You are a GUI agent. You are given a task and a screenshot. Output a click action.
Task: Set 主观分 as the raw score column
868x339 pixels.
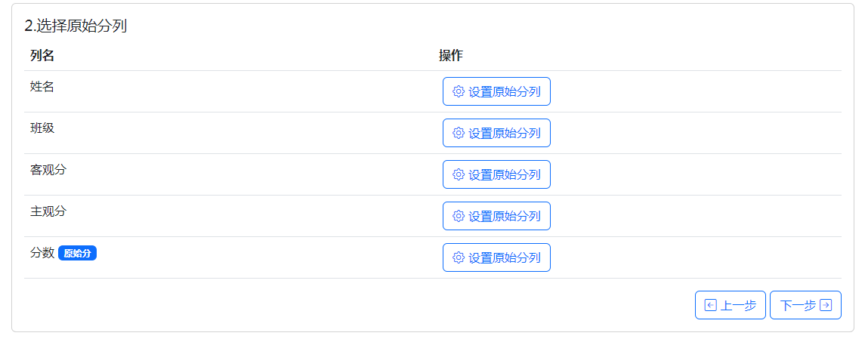point(496,216)
